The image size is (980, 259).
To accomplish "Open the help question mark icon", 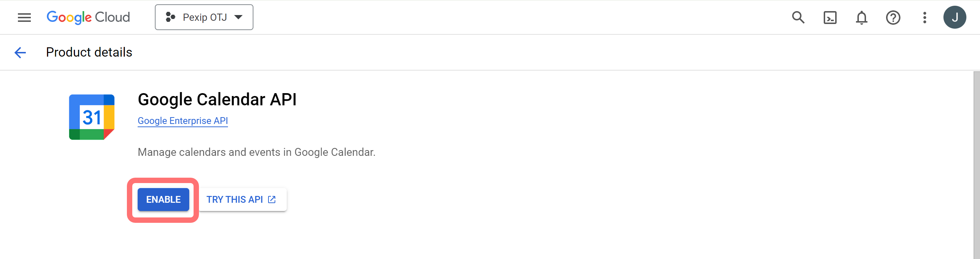I will click(893, 18).
